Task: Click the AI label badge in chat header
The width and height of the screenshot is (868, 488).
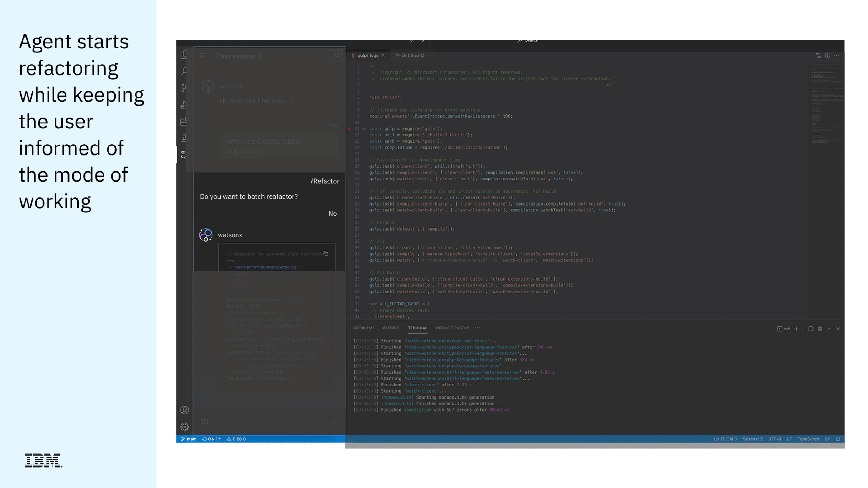Action: click(x=336, y=56)
